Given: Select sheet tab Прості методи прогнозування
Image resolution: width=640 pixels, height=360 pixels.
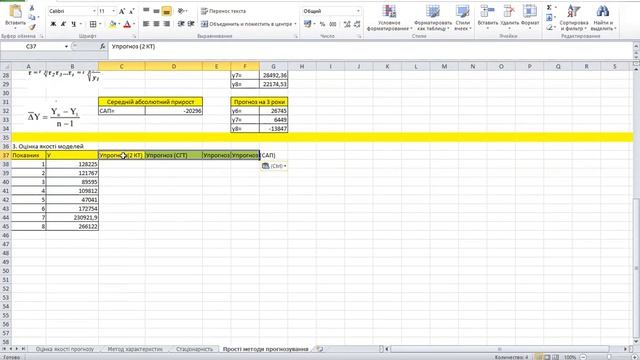Looking at the screenshot, I should (x=265, y=349).
